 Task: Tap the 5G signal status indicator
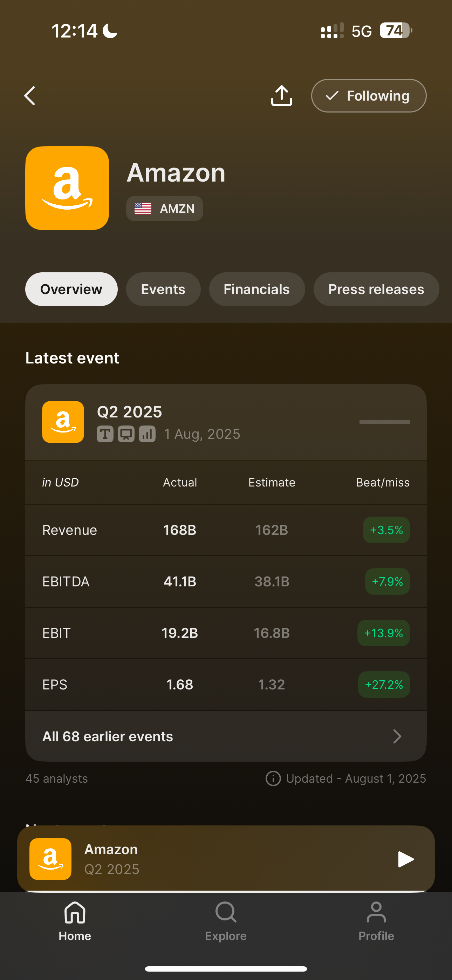362,31
